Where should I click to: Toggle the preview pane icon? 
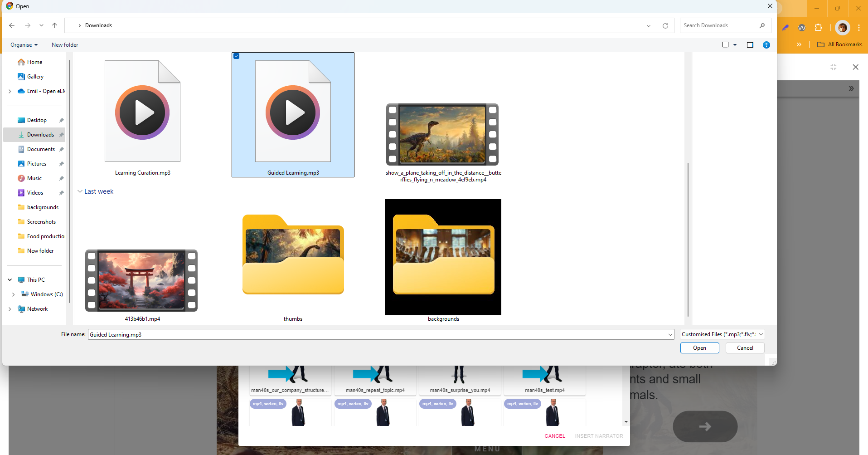point(750,45)
